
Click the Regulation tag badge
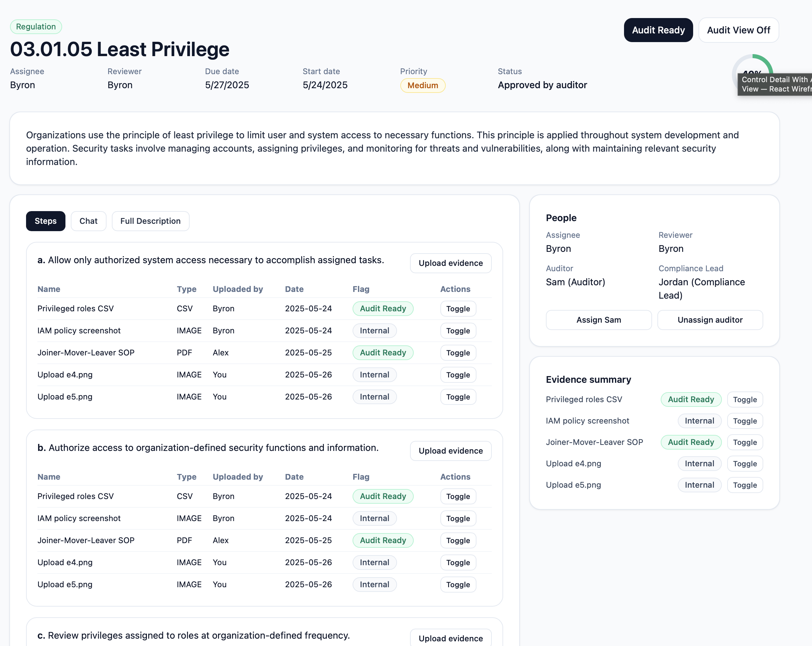pos(36,27)
